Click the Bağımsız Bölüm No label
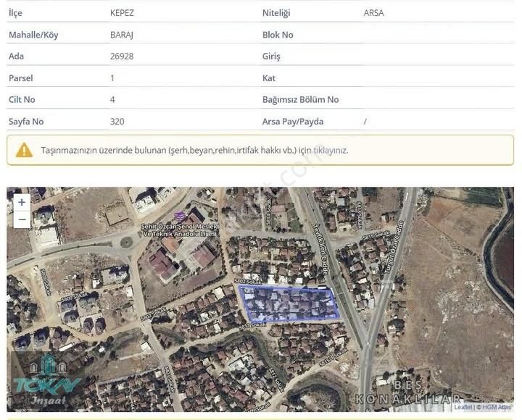 (x=300, y=100)
